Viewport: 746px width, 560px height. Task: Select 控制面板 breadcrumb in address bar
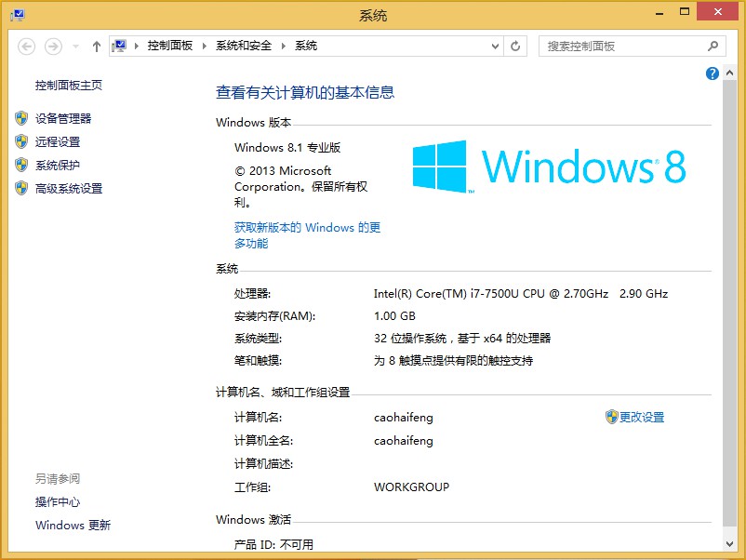(170, 46)
